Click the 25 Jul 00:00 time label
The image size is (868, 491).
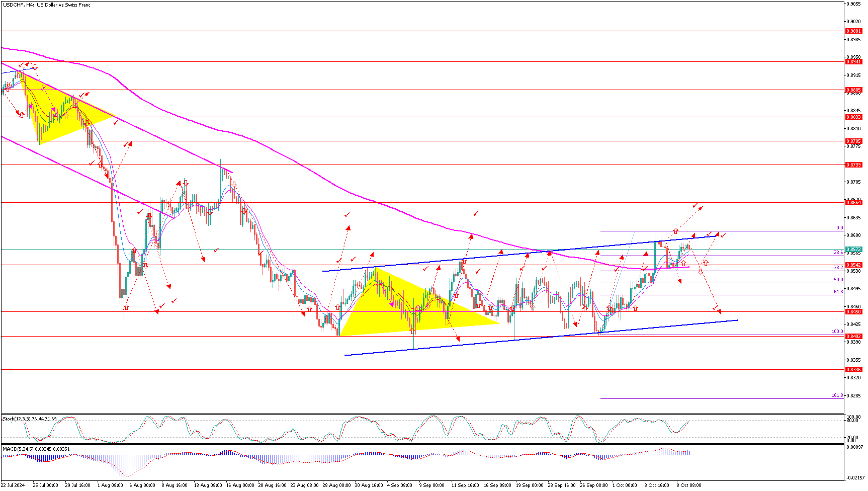[45, 485]
